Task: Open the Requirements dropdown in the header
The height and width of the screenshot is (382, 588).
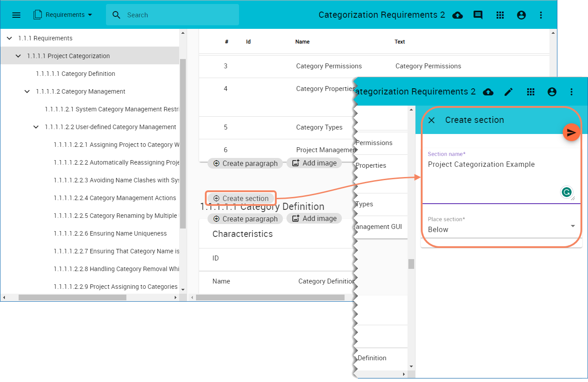Action: [x=63, y=15]
